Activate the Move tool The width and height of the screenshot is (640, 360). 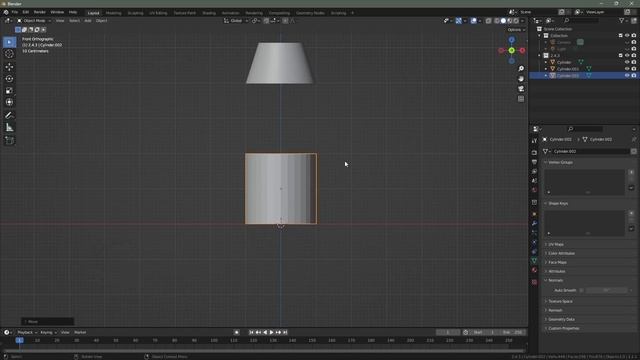pos(9,67)
